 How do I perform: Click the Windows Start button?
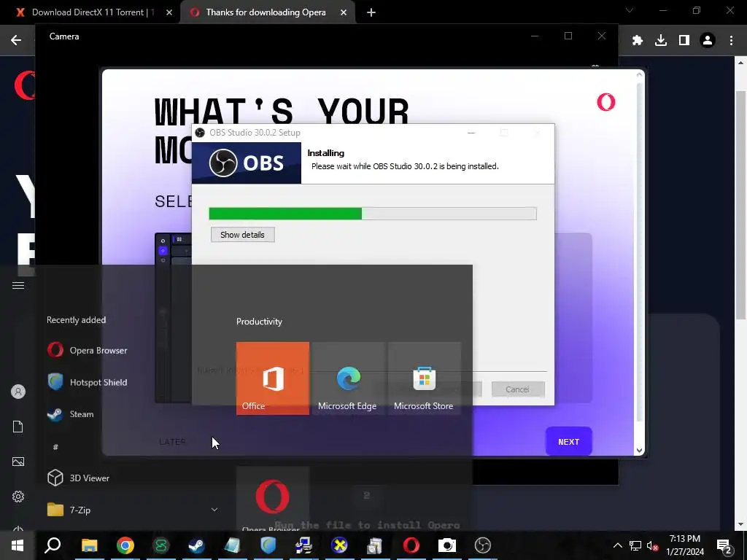(x=18, y=545)
